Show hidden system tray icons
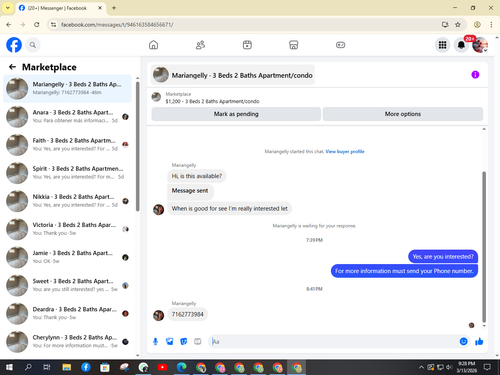Screen dimensions: 500x375 click(421, 367)
